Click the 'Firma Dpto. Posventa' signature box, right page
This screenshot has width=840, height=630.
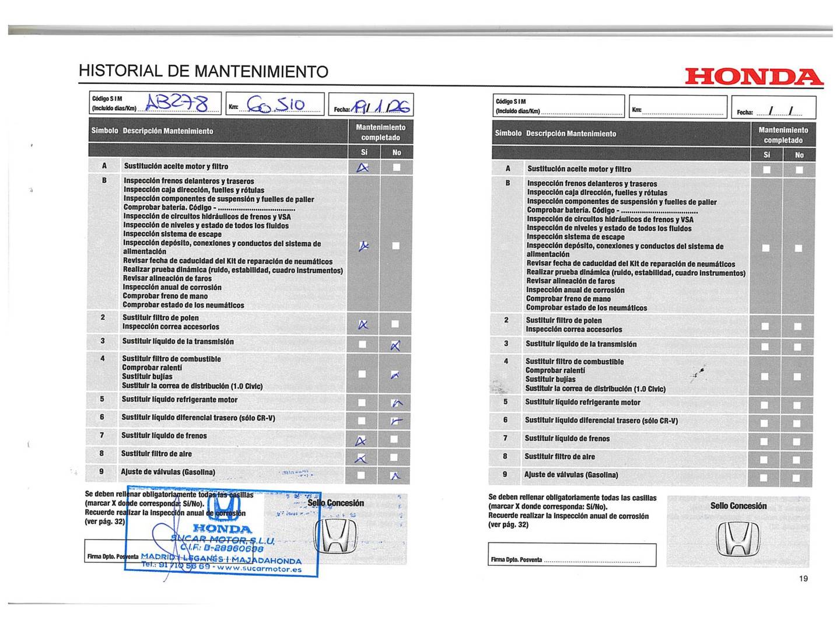(572, 555)
